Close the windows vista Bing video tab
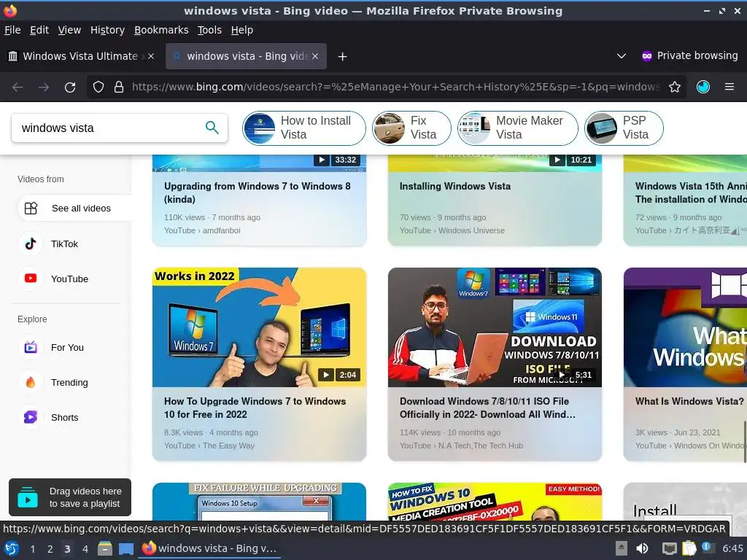 click(315, 56)
